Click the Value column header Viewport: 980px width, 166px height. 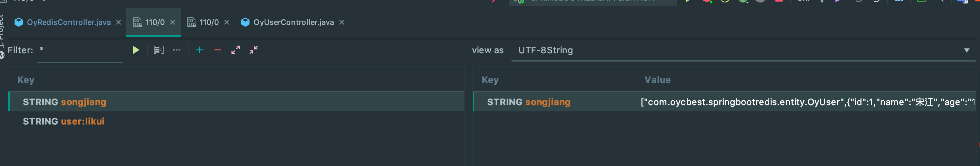pos(657,80)
